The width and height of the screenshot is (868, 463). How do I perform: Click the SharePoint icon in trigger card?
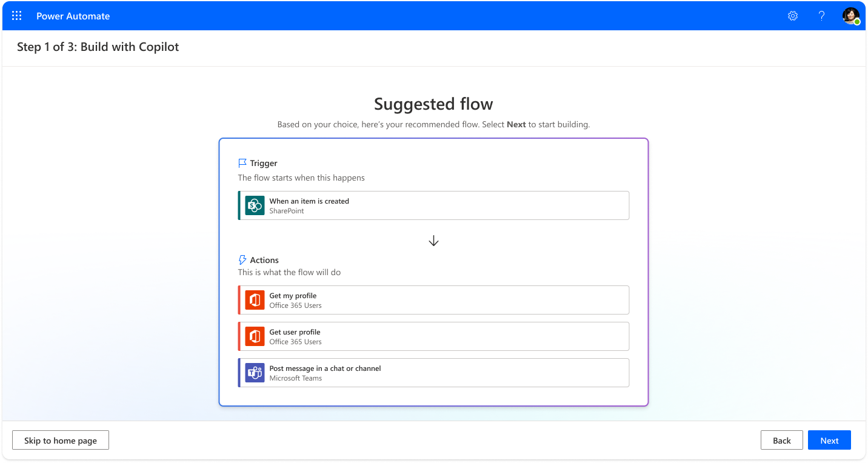pos(255,206)
